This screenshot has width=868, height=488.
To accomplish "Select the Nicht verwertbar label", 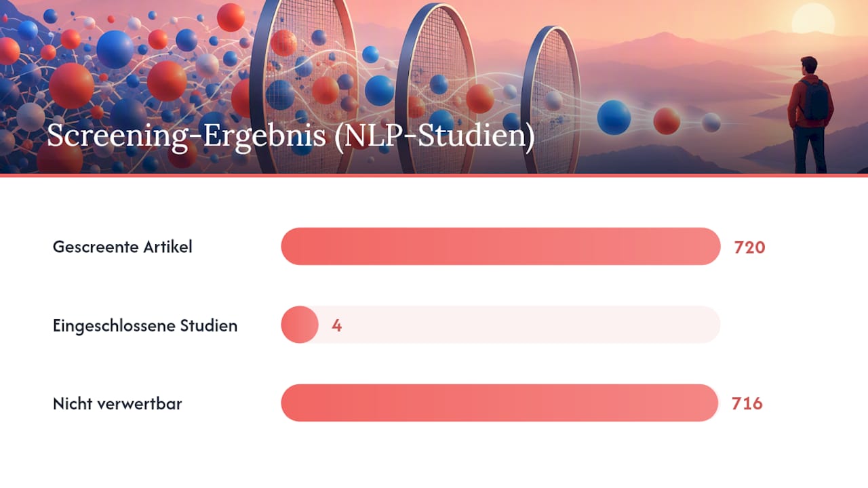I will coord(117,405).
